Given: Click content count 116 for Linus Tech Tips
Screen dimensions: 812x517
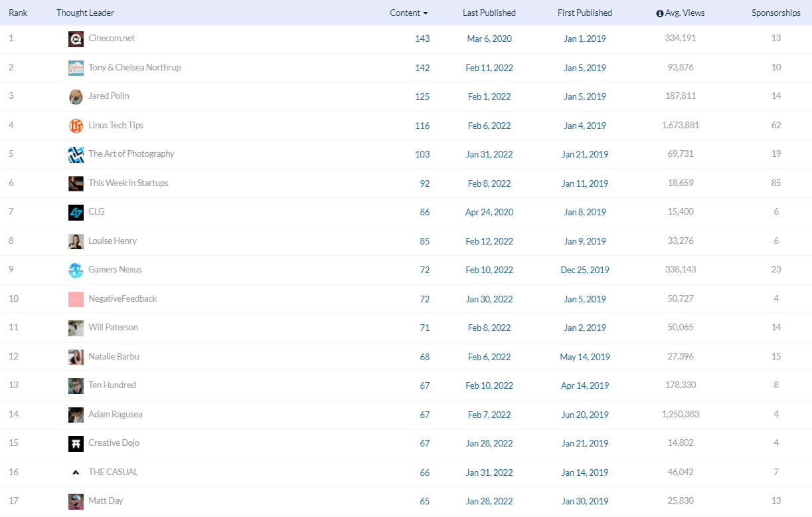Looking at the screenshot, I should coord(422,126).
